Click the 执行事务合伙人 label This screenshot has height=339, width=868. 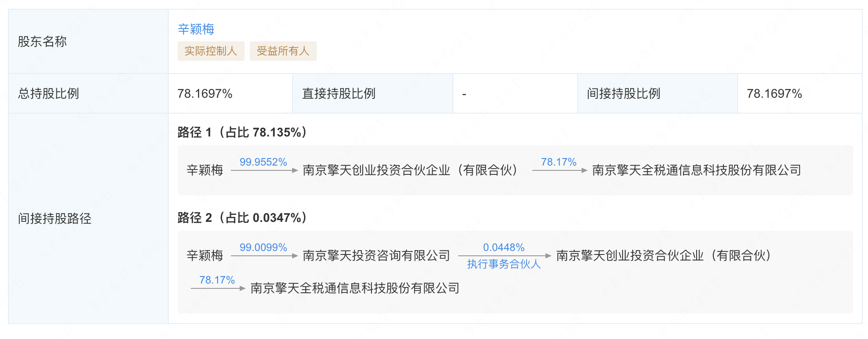click(x=504, y=264)
